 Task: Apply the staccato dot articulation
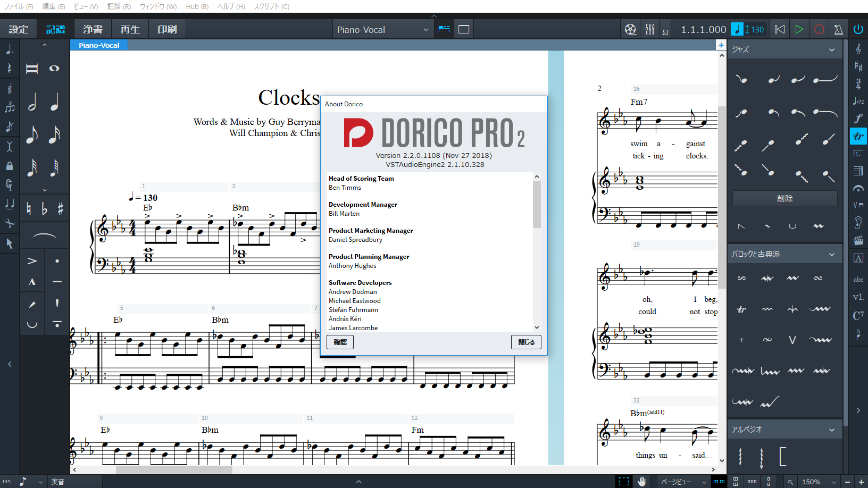(x=57, y=261)
